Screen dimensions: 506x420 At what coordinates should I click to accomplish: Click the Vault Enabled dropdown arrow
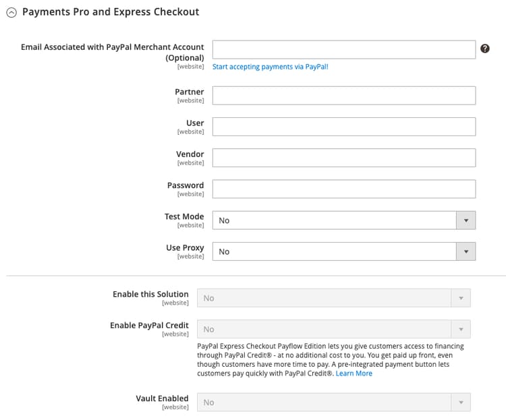coord(461,402)
